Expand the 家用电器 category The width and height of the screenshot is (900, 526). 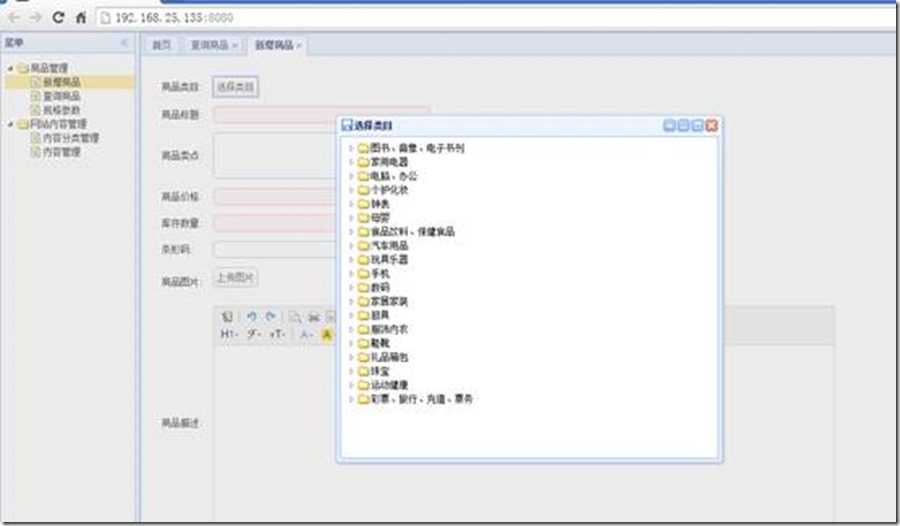pos(351,162)
